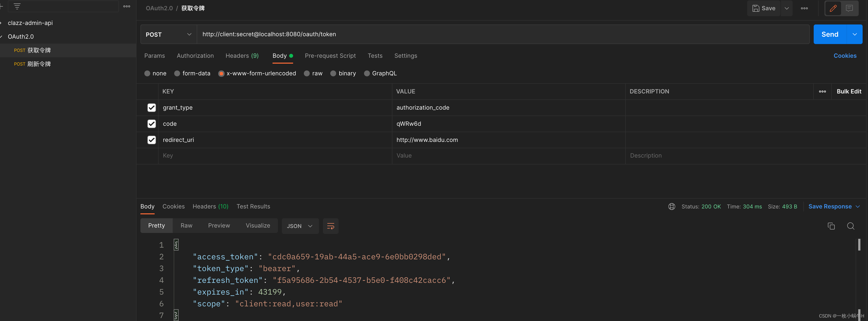This screenshot has height=321, width=868.
Task: Click the Pretty view button
Action: click(156, 226)
